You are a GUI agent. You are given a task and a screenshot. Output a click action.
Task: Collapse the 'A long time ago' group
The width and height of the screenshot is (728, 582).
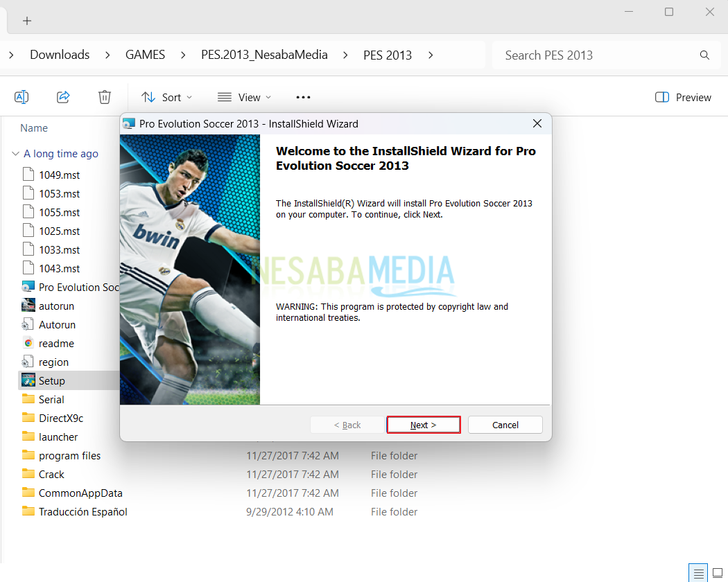point(15,154)
